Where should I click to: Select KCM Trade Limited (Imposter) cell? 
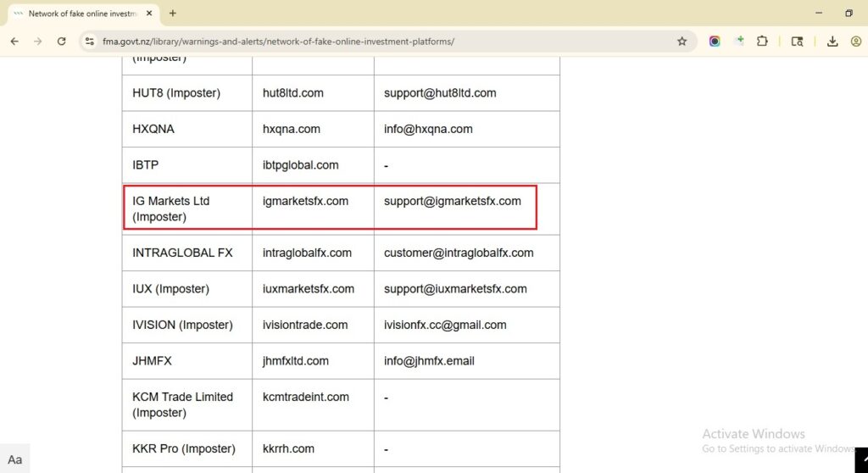click(x=187, y=405)
